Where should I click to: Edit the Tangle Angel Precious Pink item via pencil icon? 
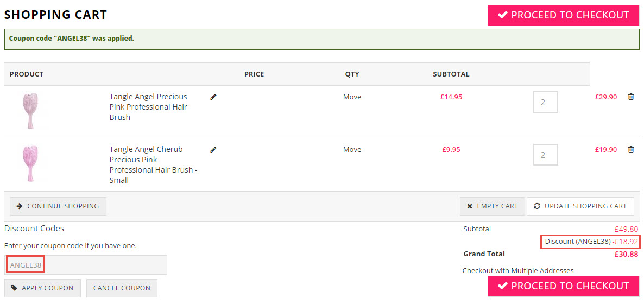(213, 97)
